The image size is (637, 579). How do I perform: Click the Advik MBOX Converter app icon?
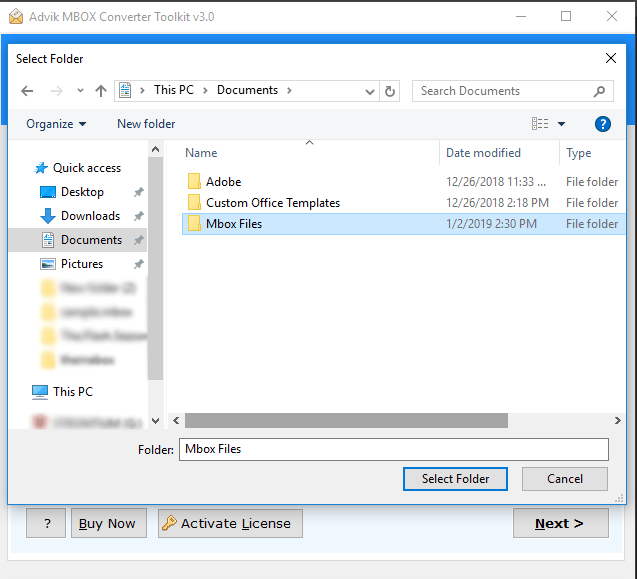[x=16, y=17]
